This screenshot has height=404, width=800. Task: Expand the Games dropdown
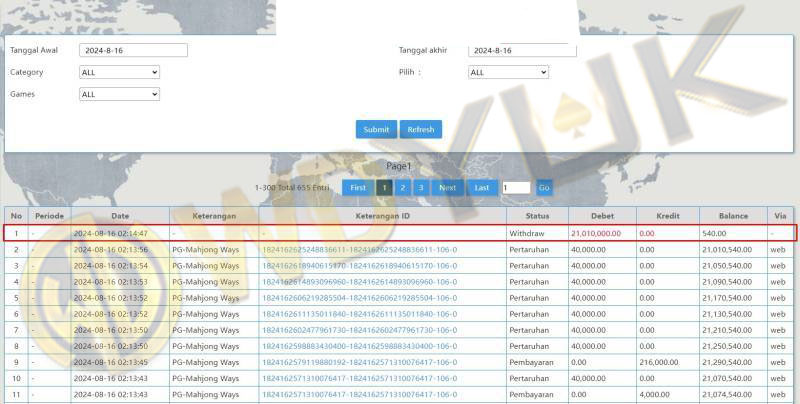click(x=119, y=94)
